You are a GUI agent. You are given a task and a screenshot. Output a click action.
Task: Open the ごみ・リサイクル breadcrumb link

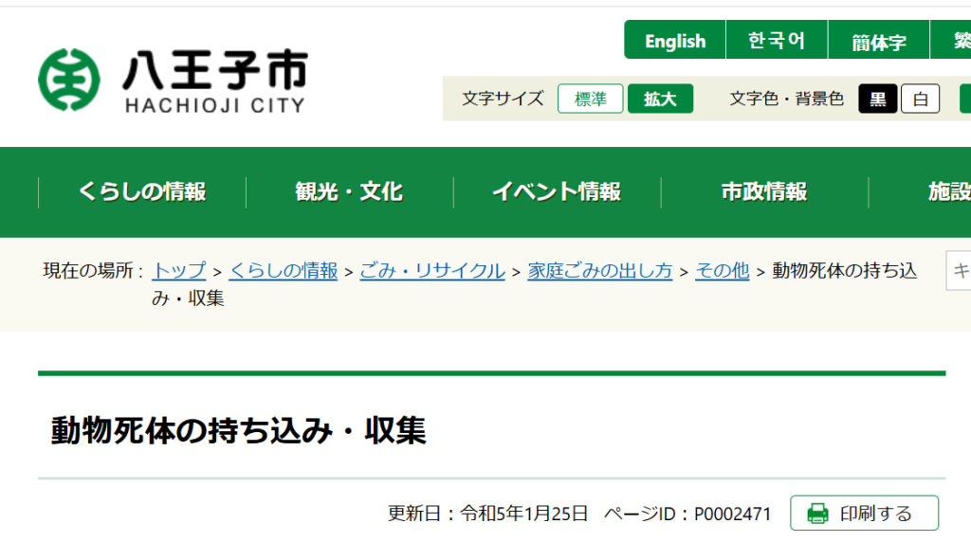click(x=432, y=271)
